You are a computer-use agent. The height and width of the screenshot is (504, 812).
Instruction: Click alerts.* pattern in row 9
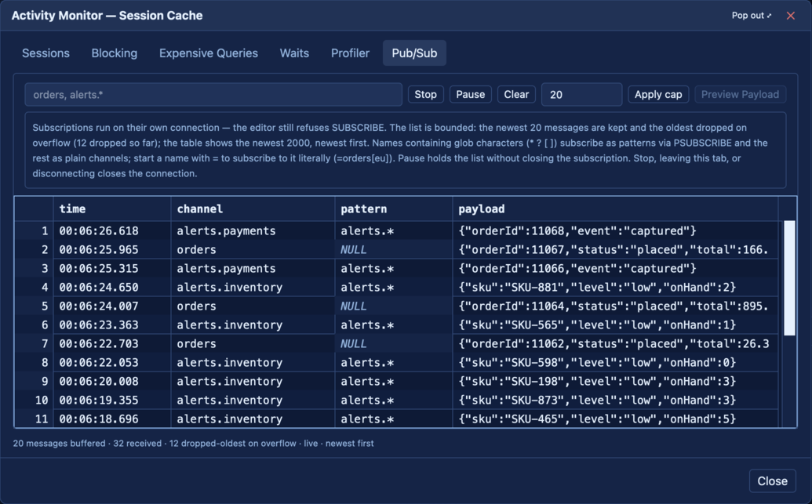[394, 382]
